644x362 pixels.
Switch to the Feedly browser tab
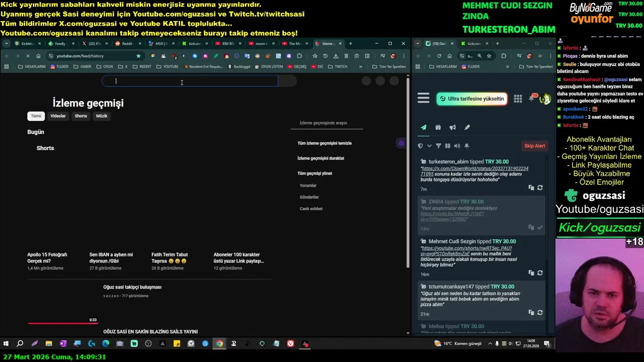tap(60, 44)
